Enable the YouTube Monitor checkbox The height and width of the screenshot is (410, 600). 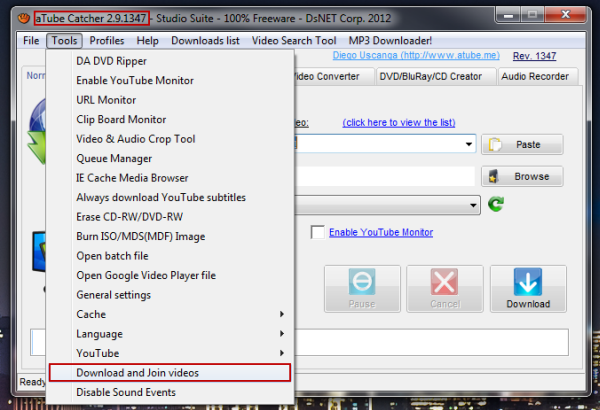click(318, 233)
